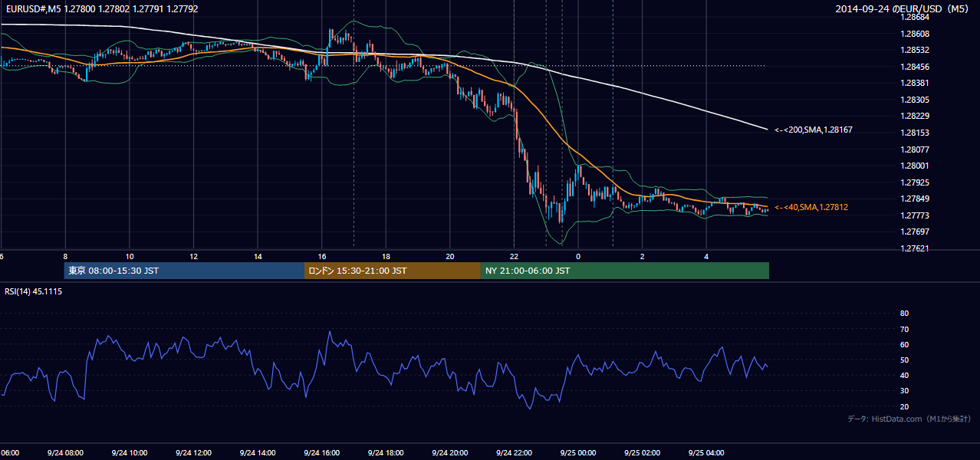The height and width of the screenshot is (460, 980).
Task: Click price axis label 1.28229
Action: [x=915, y=116]
